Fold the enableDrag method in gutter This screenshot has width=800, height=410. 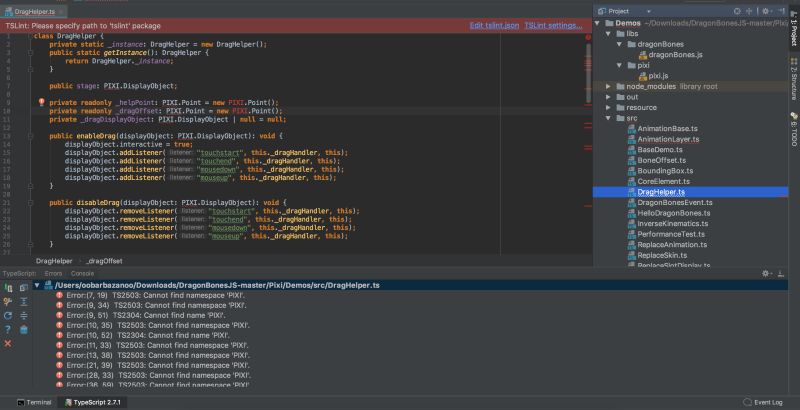tap(31, 136)
